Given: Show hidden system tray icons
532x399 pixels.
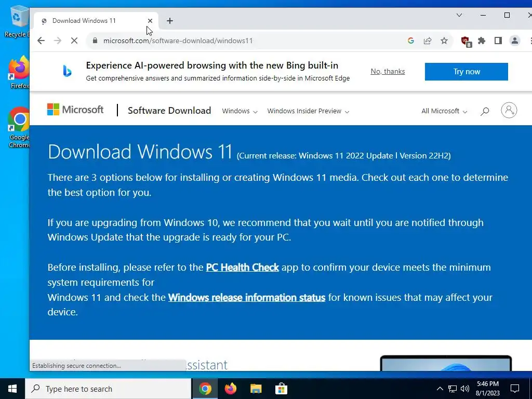Looking at the screenshot, I should click(x=440, y=389).
